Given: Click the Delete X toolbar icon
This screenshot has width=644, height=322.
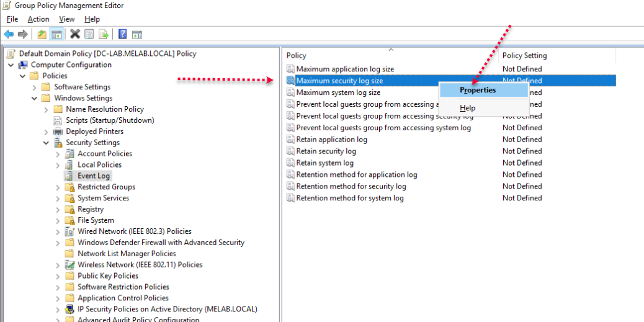Looking at the screenshot, I should pos(75,34).
